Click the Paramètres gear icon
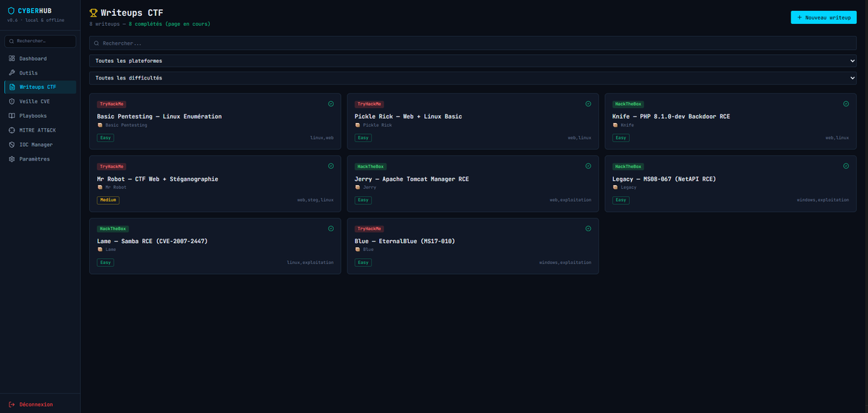This screenshot has width=868, height=413. tap(12, 159)
